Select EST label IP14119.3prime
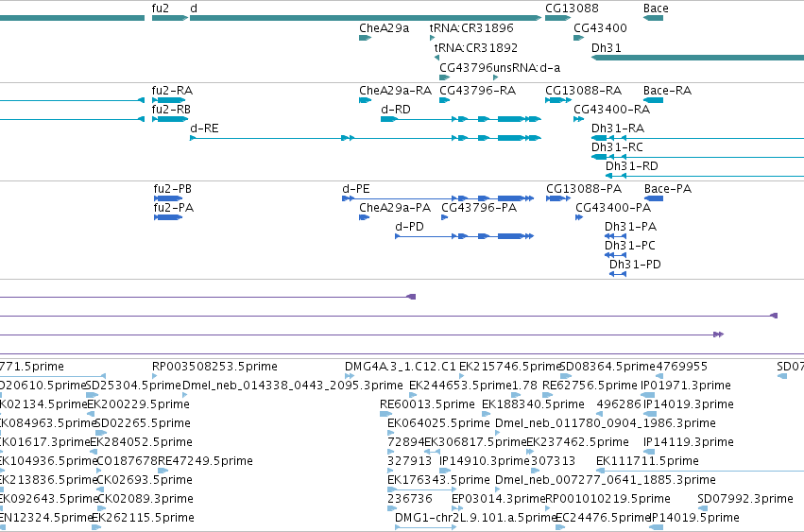The height and width of the screenshot is (532, 804). coord(688,442)
